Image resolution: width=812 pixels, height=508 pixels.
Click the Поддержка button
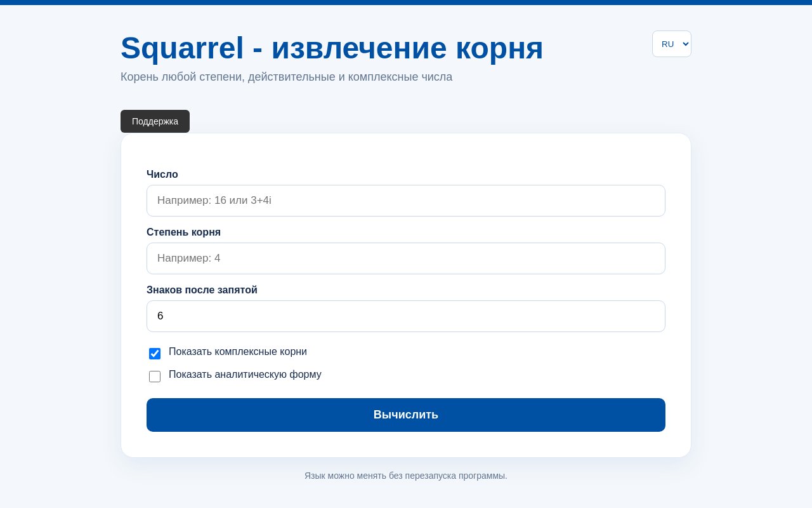155,121
